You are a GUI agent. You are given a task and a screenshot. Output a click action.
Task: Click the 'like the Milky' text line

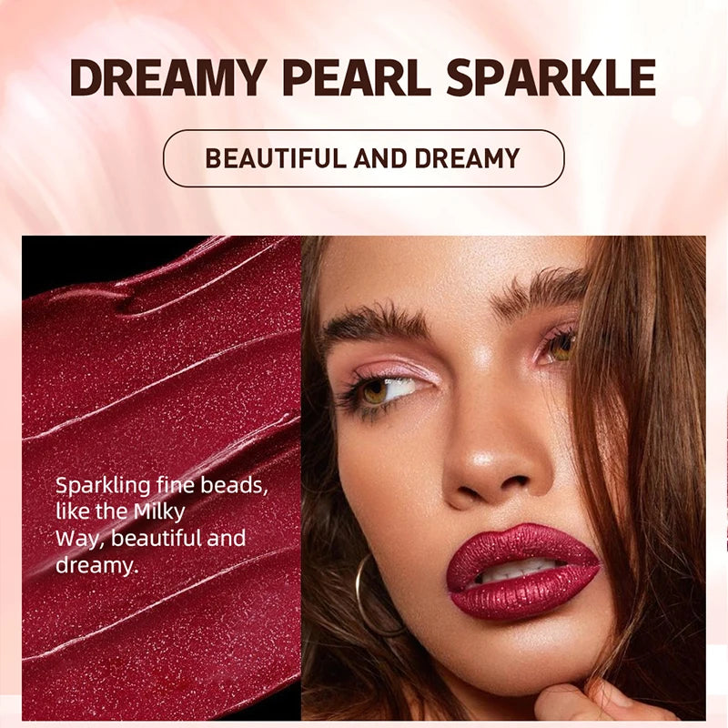click(x=120, y=511)
